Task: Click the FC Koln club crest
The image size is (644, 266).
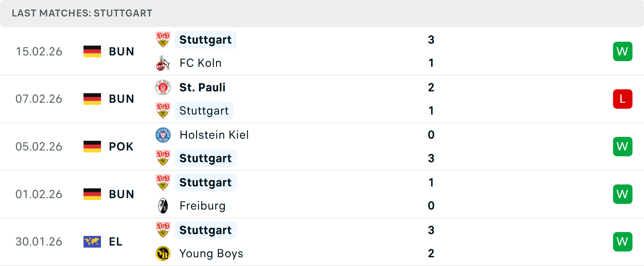Action: (163, 63)
